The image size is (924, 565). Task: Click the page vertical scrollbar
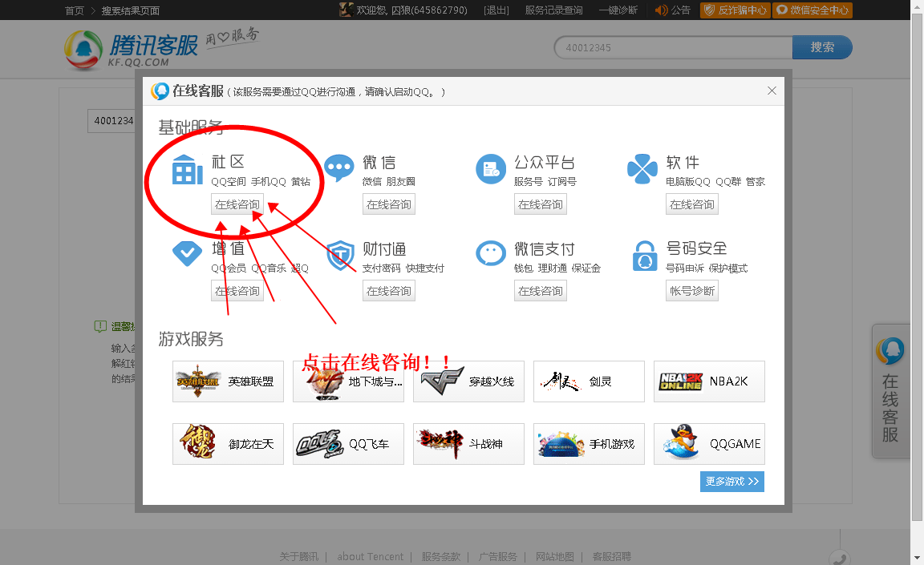[x=917, y=267]
